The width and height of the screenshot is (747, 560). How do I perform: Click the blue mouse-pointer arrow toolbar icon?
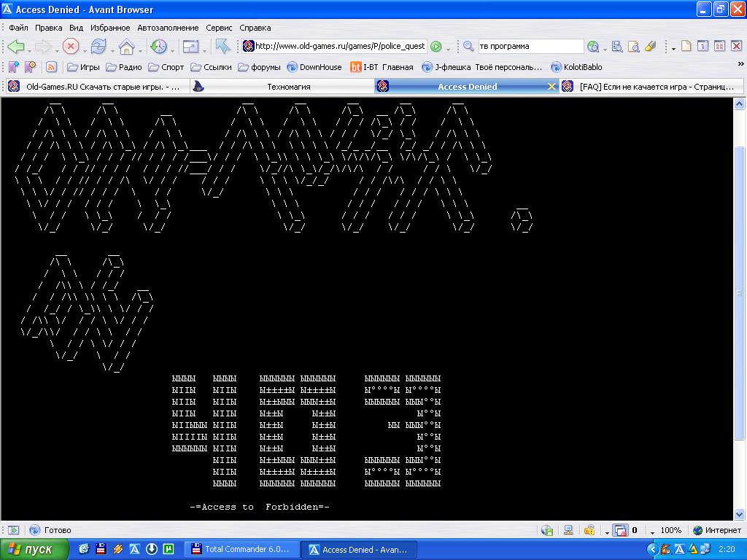click(x=222, y=46)
